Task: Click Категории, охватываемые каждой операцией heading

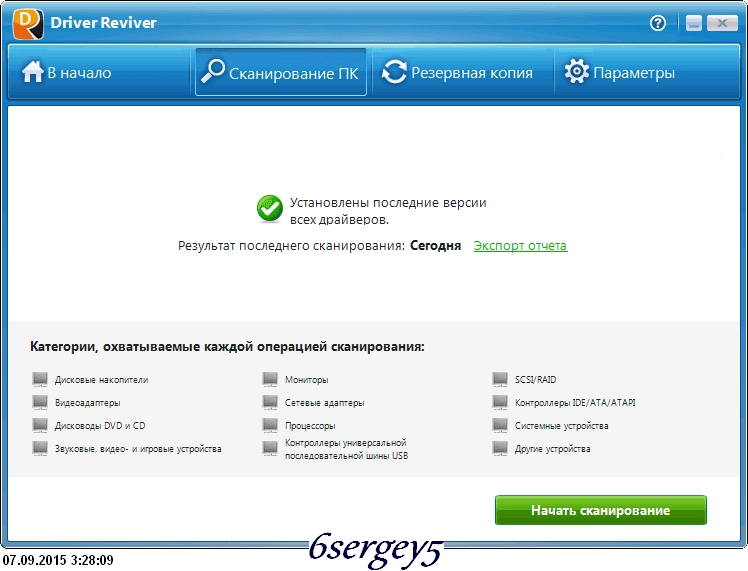Action: pyautogui.click(x=227, y=347)
